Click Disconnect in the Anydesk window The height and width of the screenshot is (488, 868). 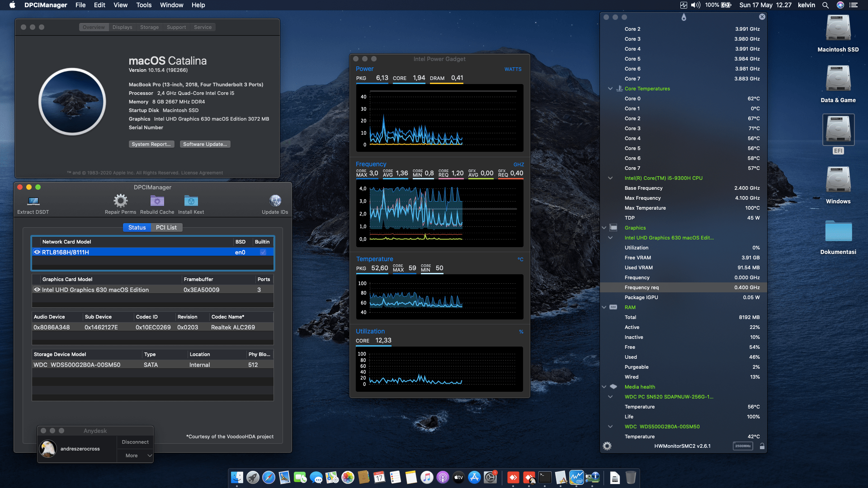point(135,442)
